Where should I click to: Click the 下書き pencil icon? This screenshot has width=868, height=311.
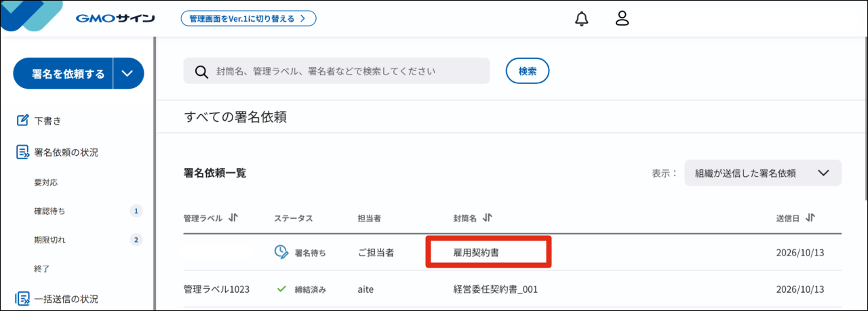pyautogui.click(x=22, y=121)
